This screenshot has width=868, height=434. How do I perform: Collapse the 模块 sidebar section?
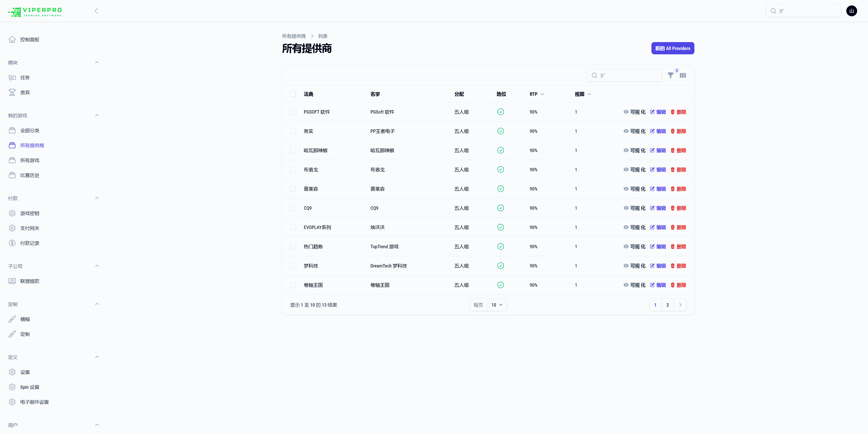(x=97, y=62)
